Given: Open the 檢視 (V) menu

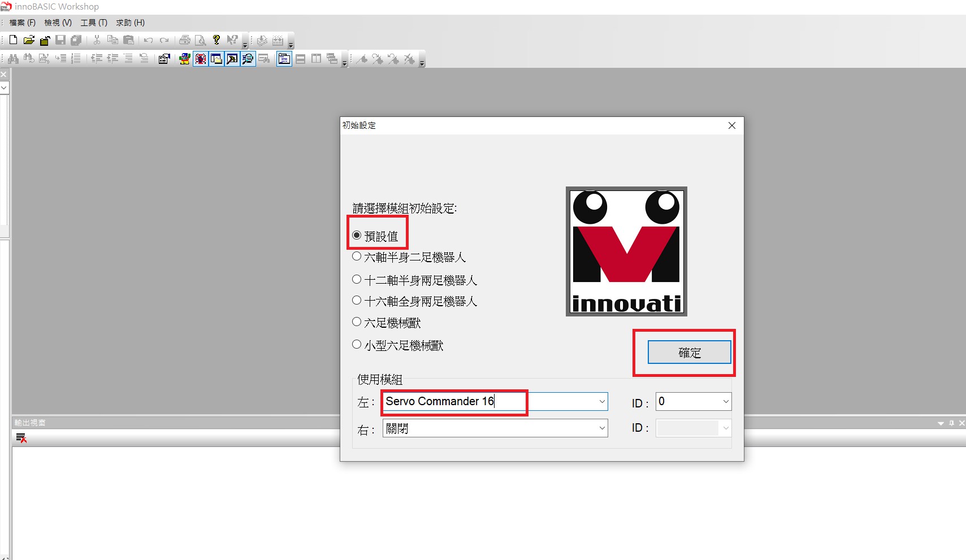Looking at the screenshot, I should point(58,23).
